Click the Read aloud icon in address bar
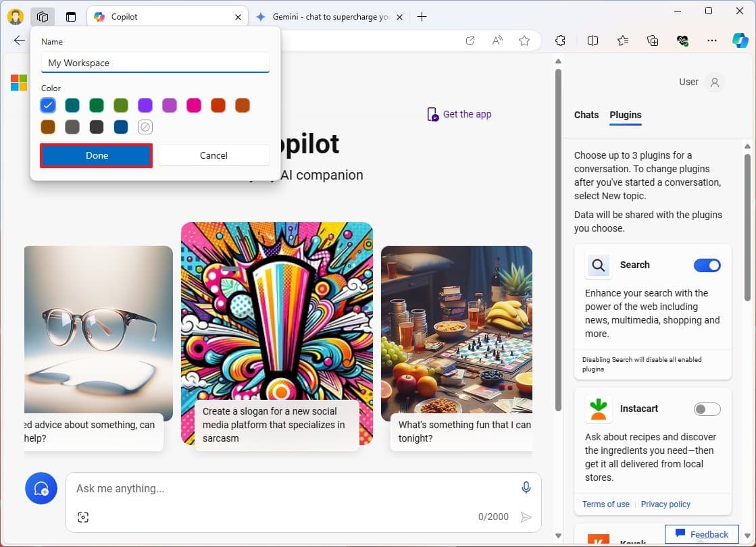 click(x=497, y=41)
